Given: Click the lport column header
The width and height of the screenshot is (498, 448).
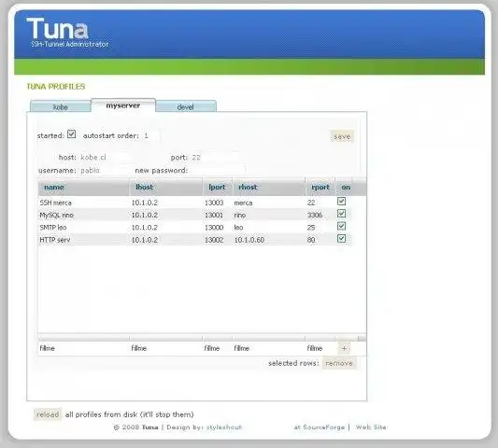Looking at the screenshot, I should (x=218, y=188).
